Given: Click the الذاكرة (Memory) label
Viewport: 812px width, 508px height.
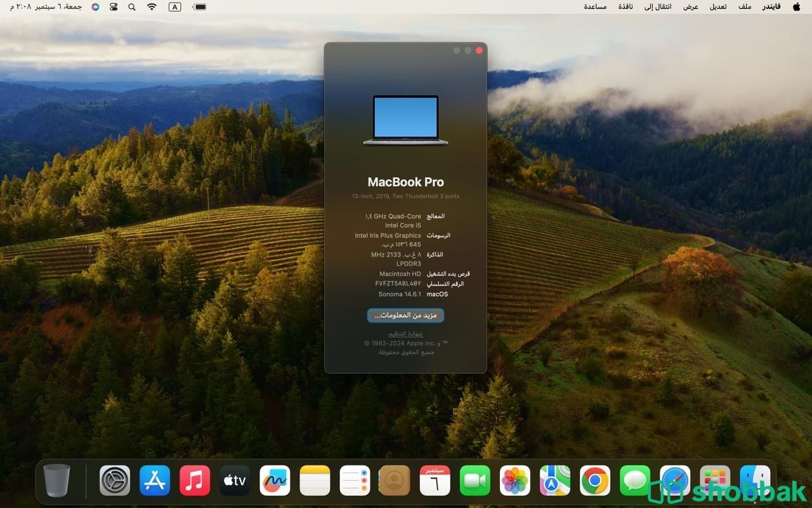Looking at the screenshot, I should 435,255.
